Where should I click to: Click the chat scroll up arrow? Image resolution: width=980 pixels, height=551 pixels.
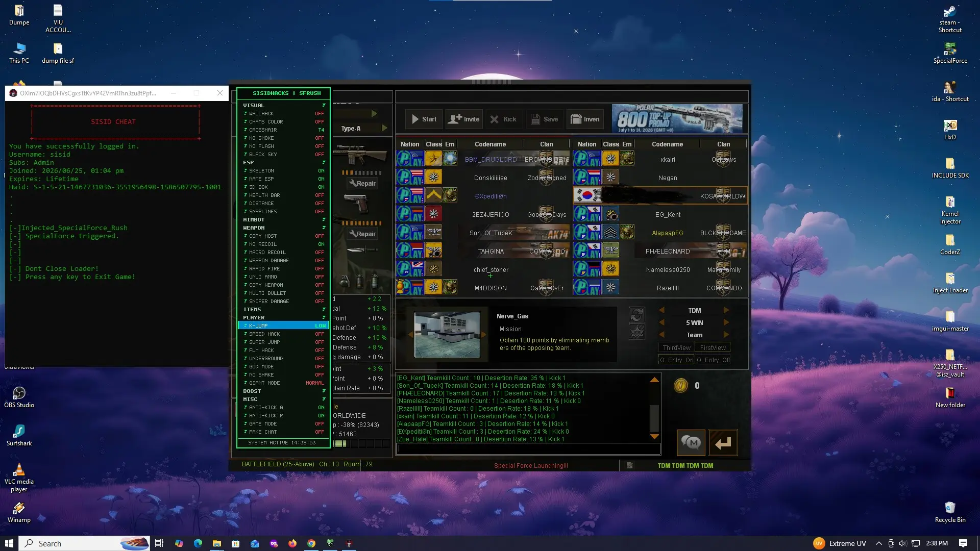(x=654, y=380)
